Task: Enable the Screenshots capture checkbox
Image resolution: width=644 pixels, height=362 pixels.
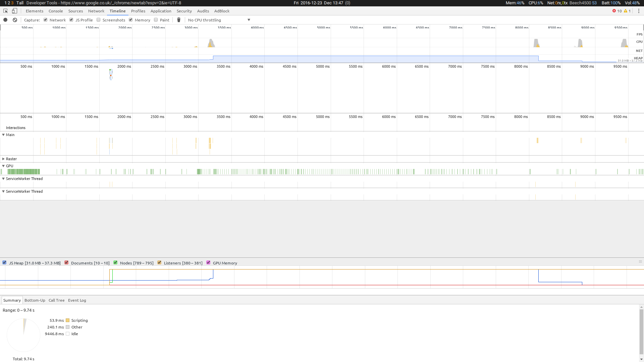Action: (x=99, y=20)
